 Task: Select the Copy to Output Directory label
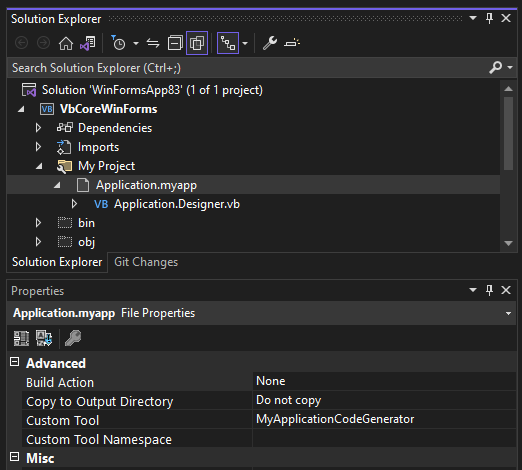point(100,402)
